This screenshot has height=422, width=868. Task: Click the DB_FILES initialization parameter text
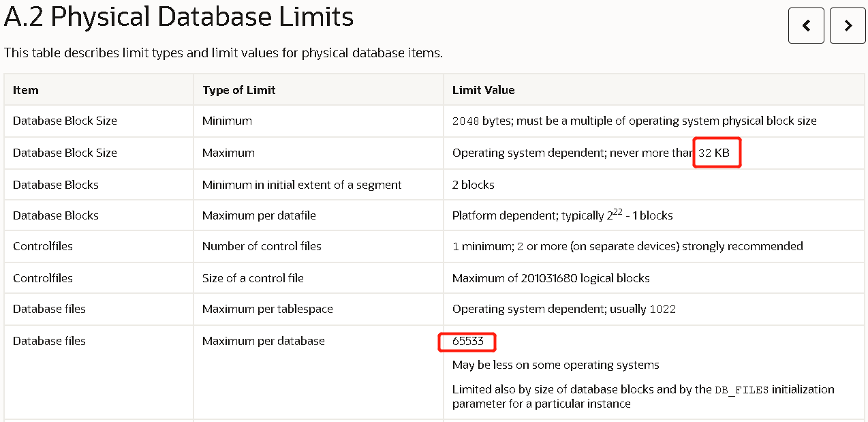tap(742, 390)
